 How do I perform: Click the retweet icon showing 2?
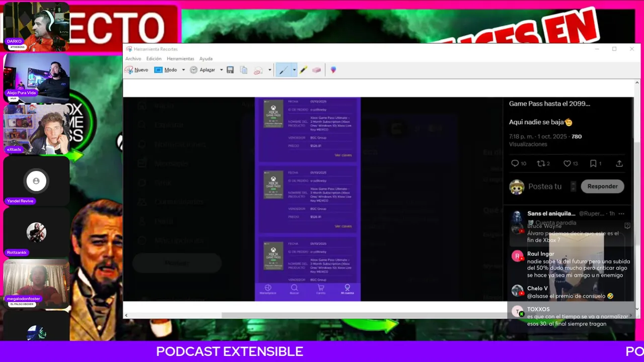point(541,163)
